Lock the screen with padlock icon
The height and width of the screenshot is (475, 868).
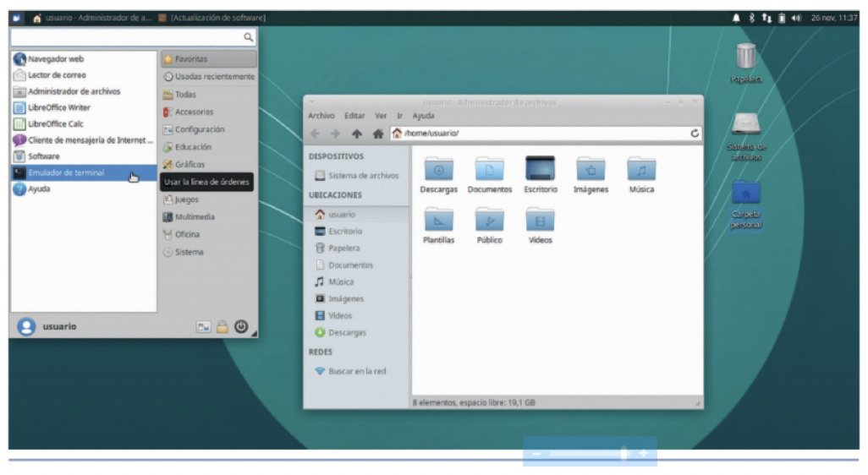coord(222,327)
